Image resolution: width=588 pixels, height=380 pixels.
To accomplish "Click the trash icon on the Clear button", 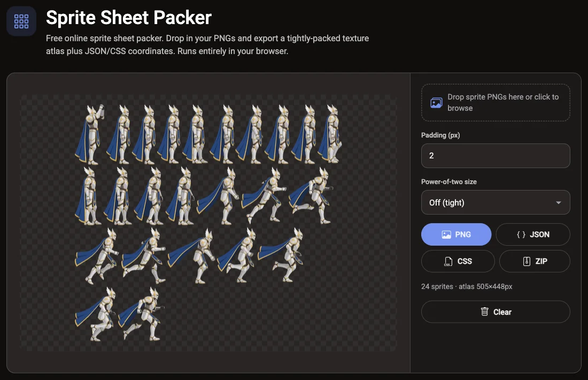I will point(484,311).
